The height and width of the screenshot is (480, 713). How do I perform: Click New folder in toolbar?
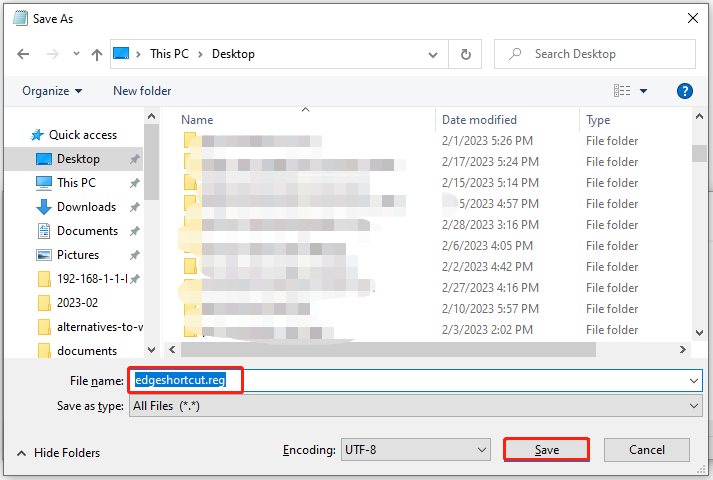(x=142, y=91)
